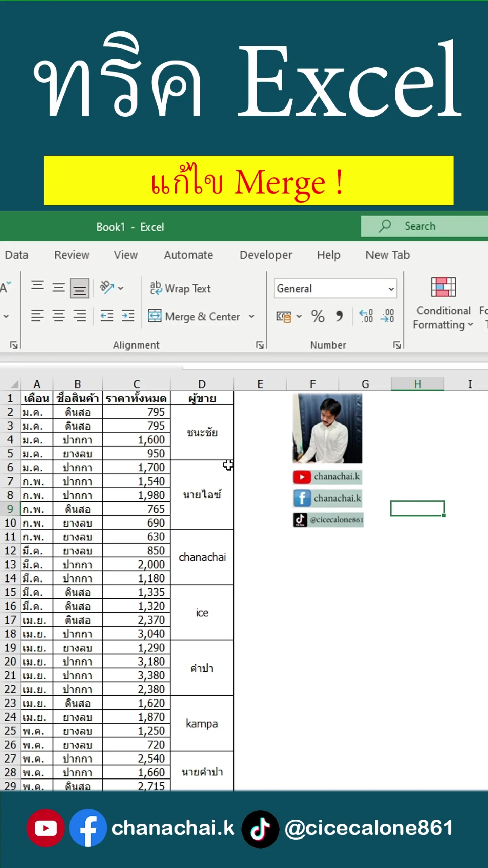Open the Data ribbon tab

point(17,255)
